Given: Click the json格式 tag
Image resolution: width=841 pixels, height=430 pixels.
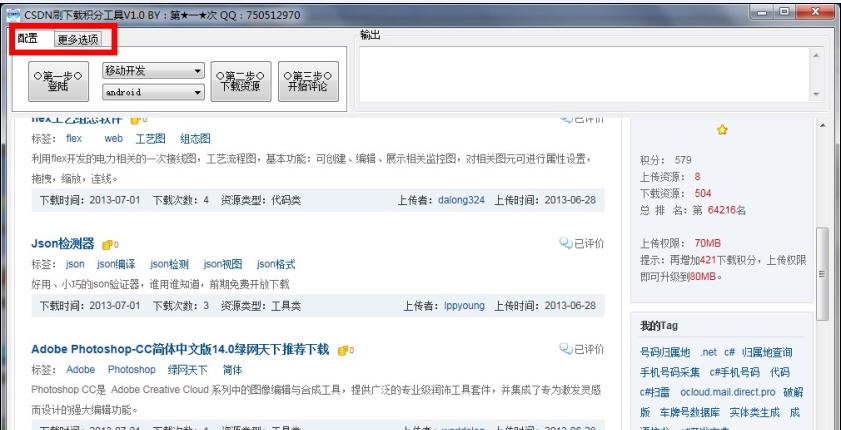Looking at the screenshot, I should tap(276, 264).
